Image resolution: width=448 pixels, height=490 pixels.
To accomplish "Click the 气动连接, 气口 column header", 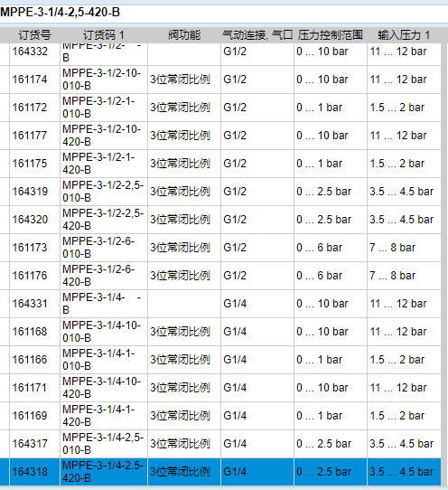I will pos(257,35).
